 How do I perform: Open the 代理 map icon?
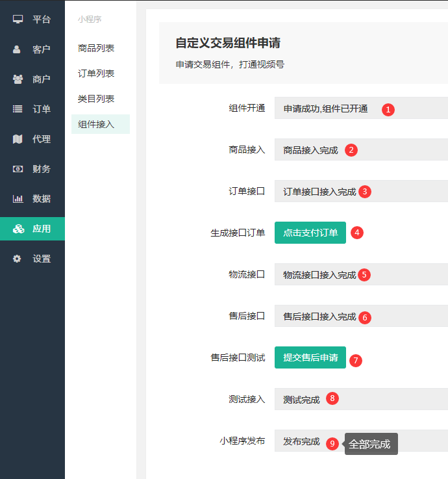coord(18,139)
